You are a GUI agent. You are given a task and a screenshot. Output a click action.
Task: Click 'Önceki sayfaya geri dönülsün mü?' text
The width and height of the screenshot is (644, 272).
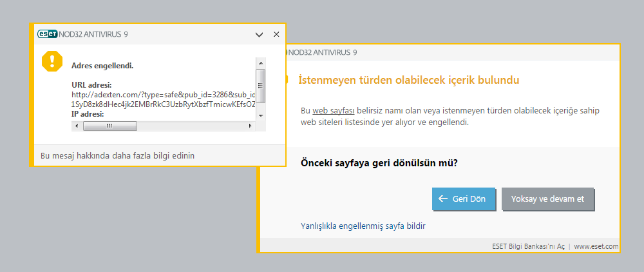click(x=379, y=163)
